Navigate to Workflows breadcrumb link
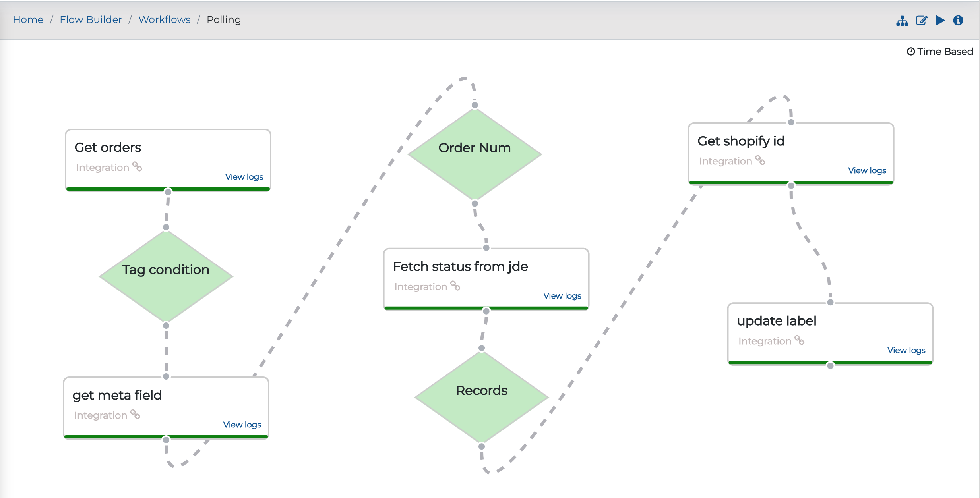The image size is (980, 498). [165, 19]
